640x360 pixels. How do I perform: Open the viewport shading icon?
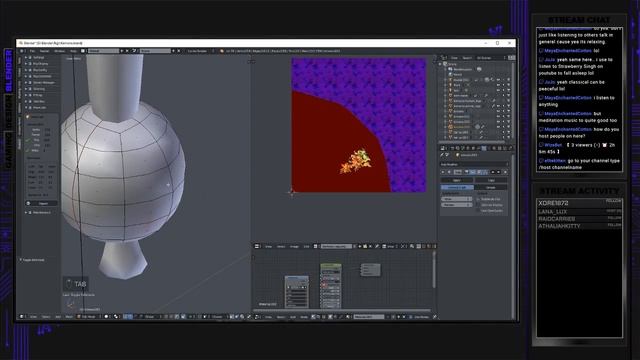click(106, 316)
